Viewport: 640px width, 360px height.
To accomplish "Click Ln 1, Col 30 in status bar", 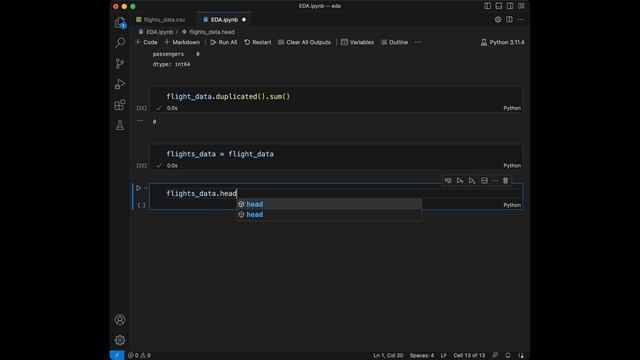I will tap(388, 355).
